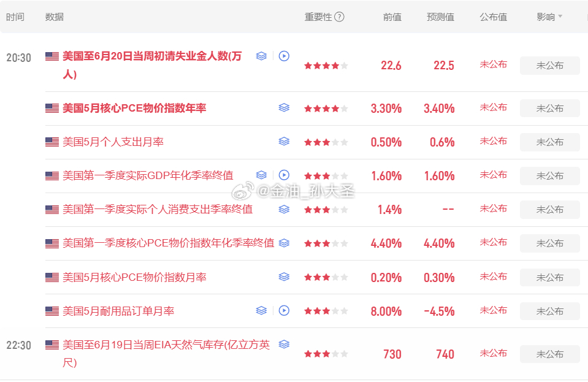Click 影响 未公布 button for 核心PCE物价指数月率 row
The width and height of the screenshot is (588, 382).
[x=550, y=277]
